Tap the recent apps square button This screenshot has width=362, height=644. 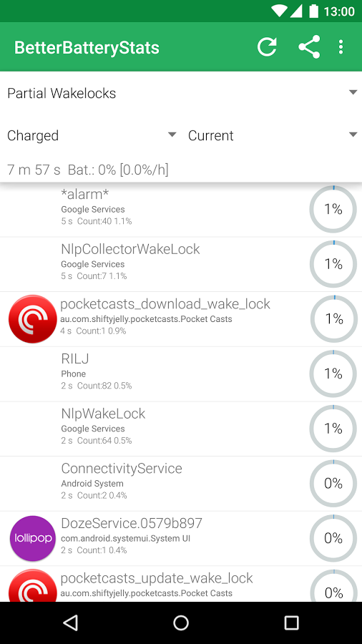click(x=291, y=623)
